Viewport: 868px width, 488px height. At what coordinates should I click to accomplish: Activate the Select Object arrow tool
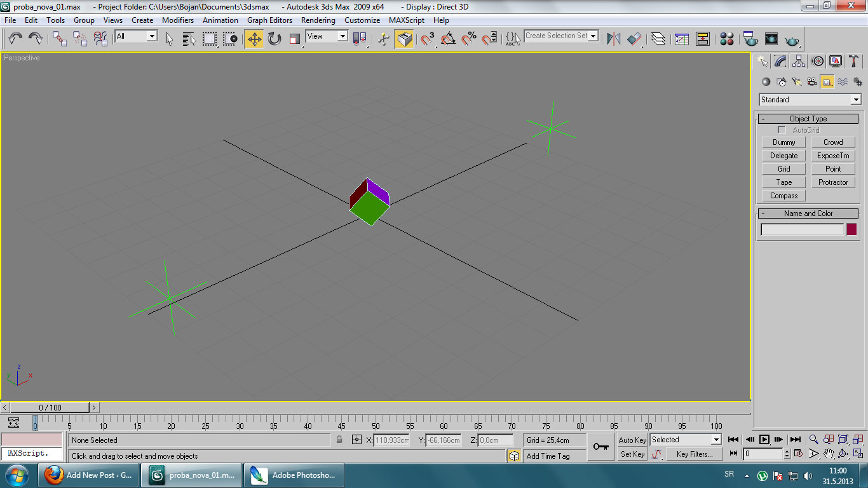pos(169,39)
